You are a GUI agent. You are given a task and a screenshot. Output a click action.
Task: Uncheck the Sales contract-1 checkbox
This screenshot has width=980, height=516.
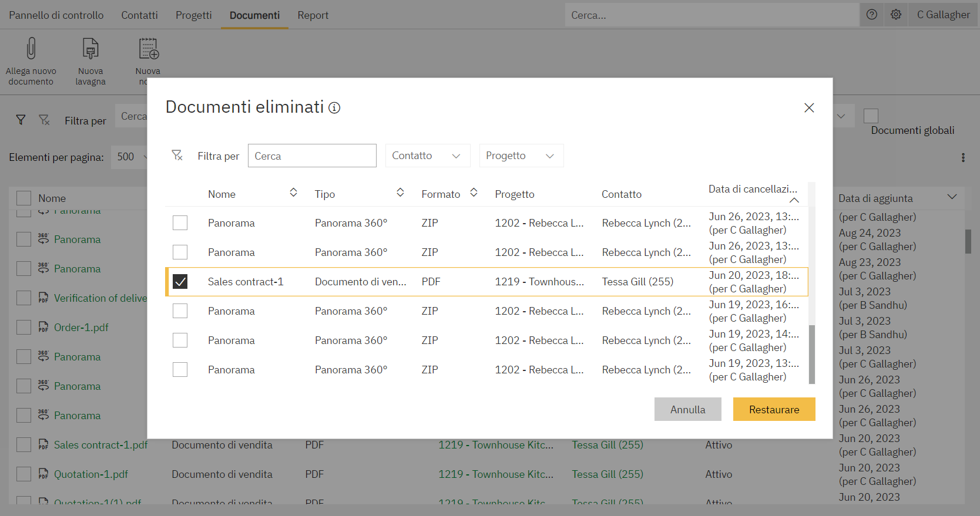[180, 282]
